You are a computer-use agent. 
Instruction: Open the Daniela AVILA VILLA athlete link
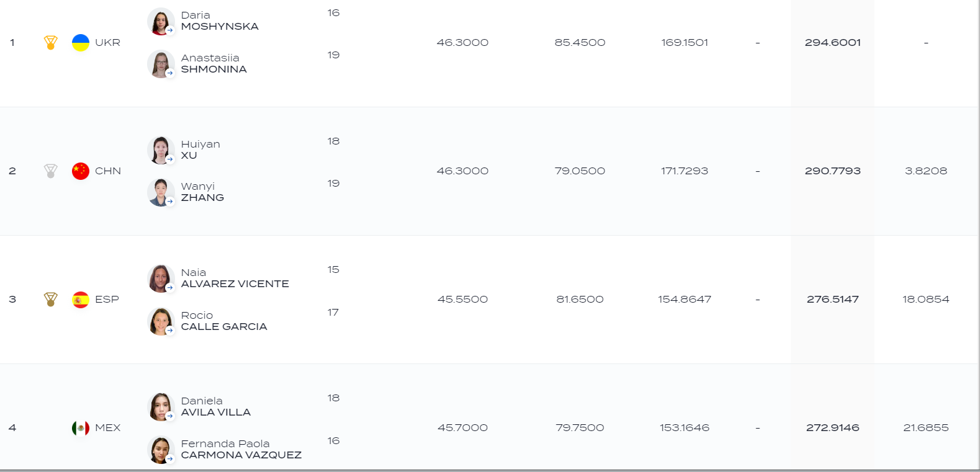point(216,407)
